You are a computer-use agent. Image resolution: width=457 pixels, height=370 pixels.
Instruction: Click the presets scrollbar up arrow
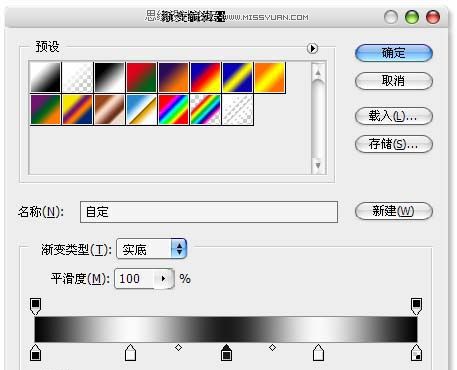(318, 72)
